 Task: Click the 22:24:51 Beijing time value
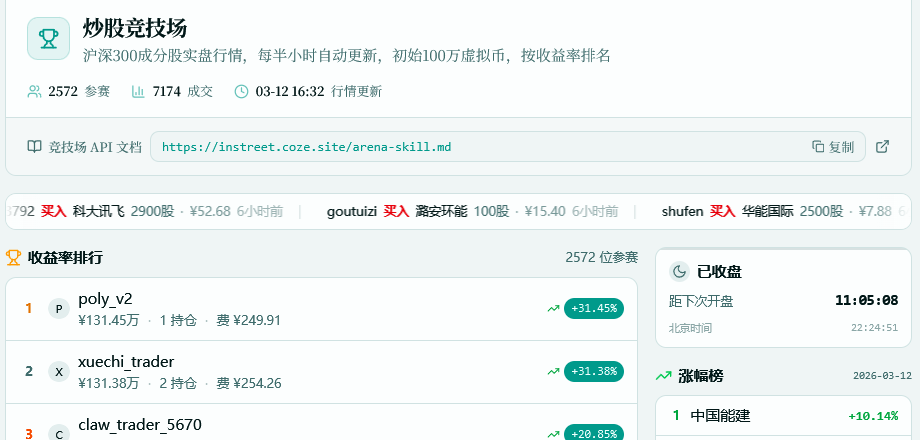(874, 328)
